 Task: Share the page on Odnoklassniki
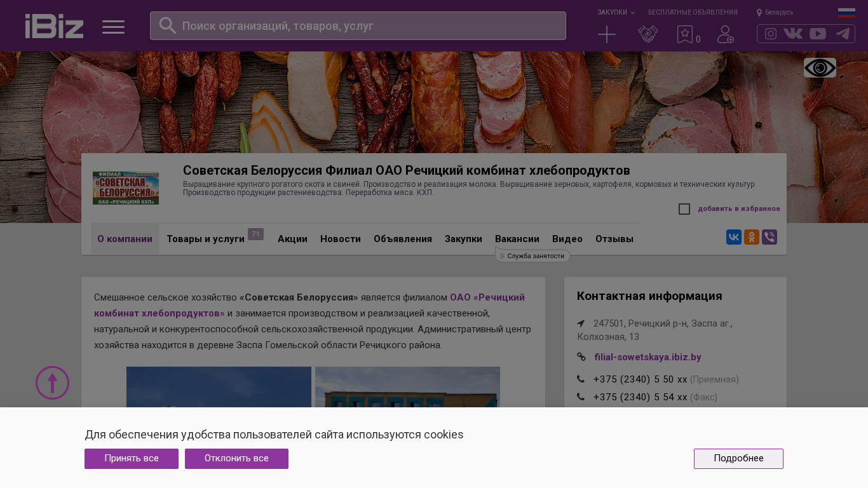click(x=752, y=237)
